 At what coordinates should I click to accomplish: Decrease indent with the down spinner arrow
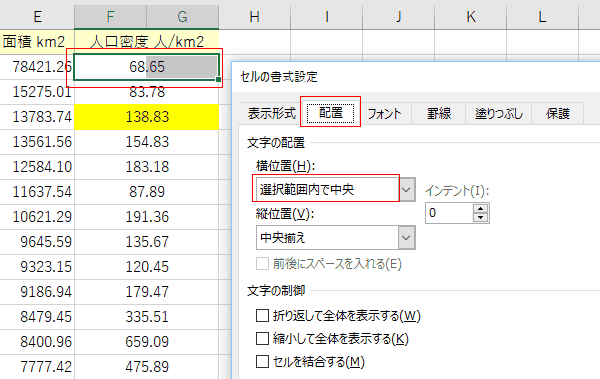[x=480, y=217]
